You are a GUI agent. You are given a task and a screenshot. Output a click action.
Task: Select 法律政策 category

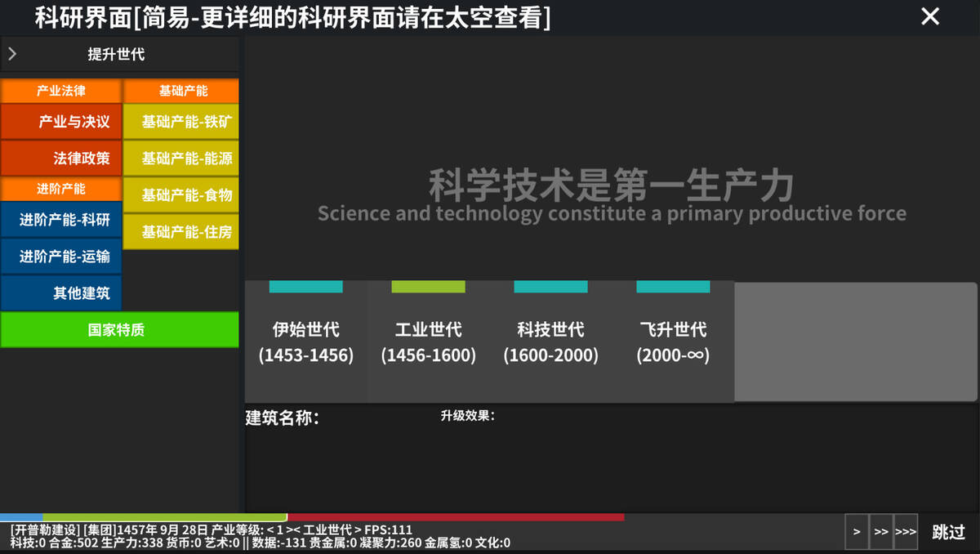pyautogui.click(x=61, y=159)
